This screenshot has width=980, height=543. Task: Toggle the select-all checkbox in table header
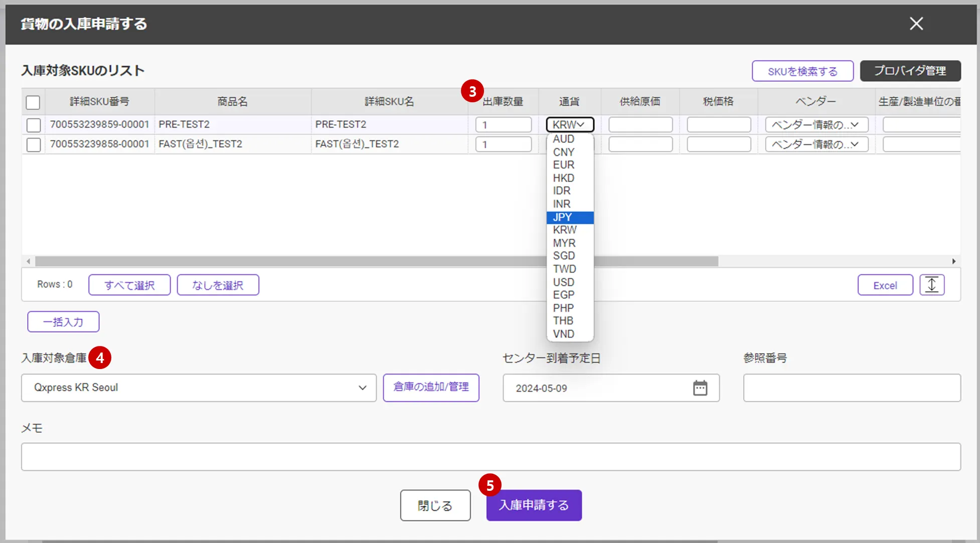[x=33, y=102]
